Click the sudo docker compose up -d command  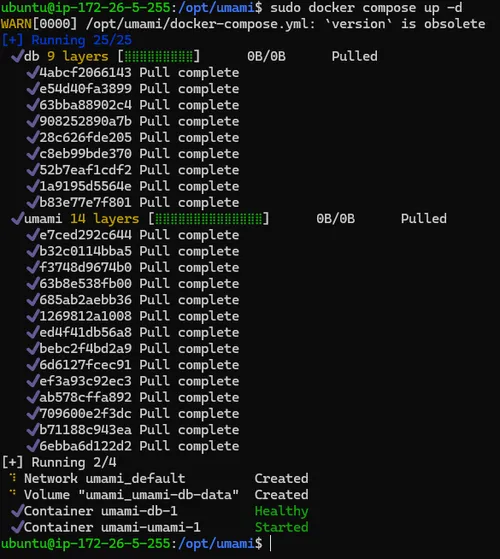pos(366,7)
